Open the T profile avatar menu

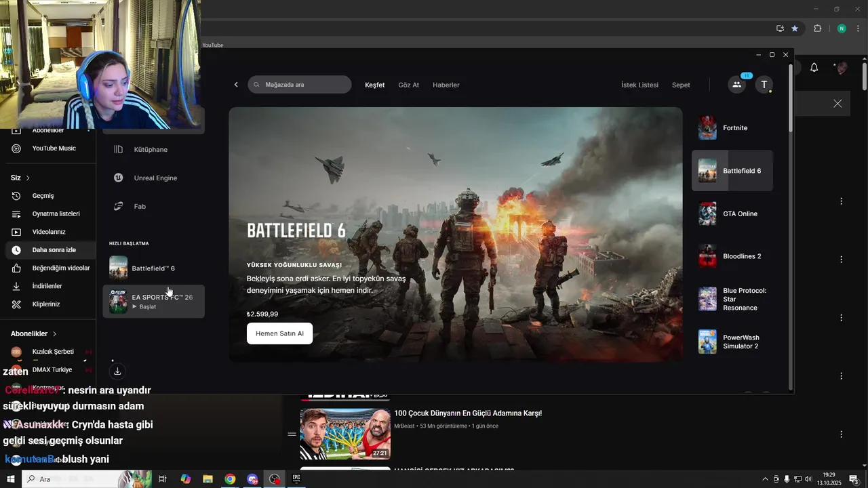764,85
